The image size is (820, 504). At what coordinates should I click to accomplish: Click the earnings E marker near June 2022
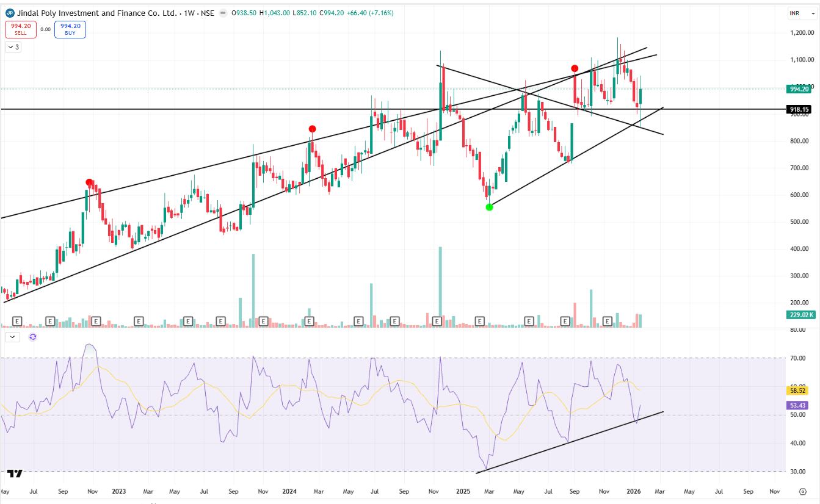(17, 321)
